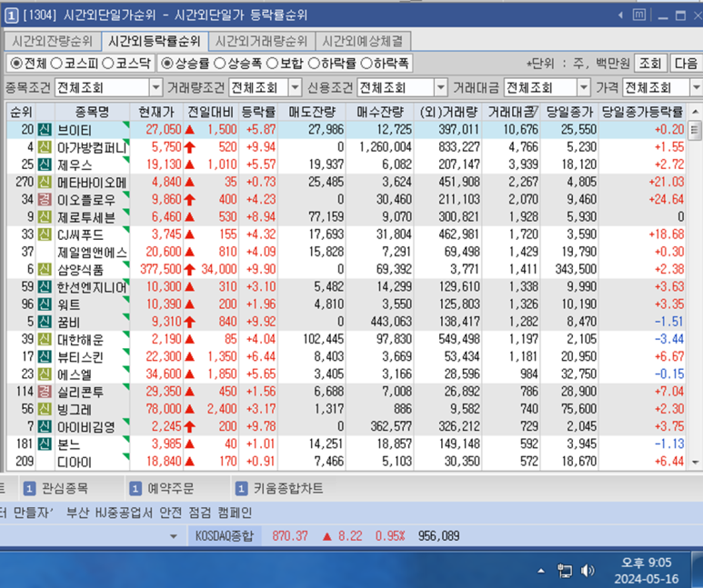
Task: Select the 코스피 radio button
Action: 56,64
